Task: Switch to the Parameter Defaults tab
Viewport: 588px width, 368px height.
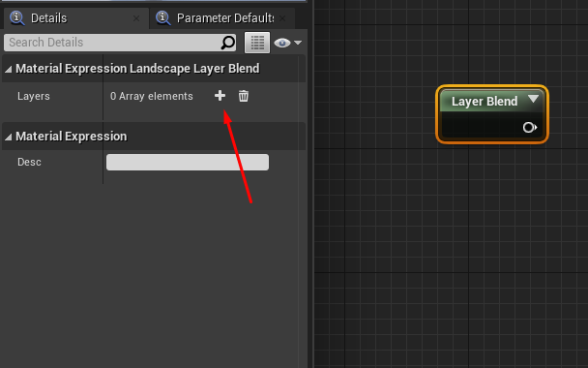Action: coord(222,18)
